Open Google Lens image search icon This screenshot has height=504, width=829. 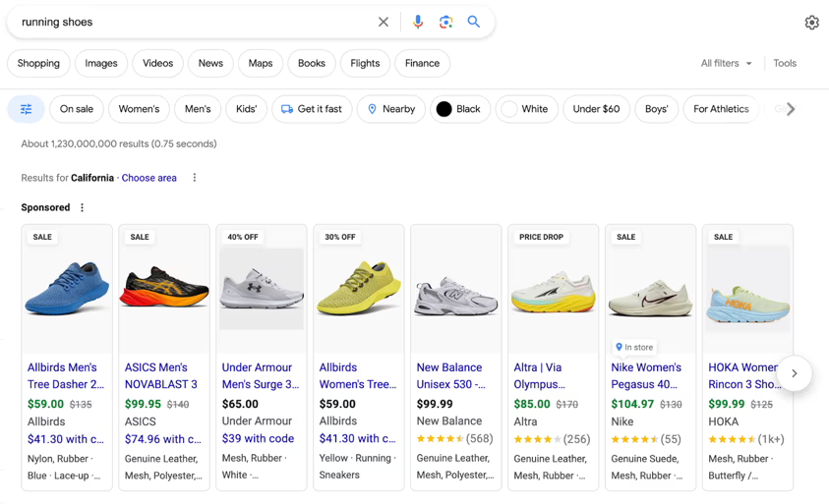point(445,22)
